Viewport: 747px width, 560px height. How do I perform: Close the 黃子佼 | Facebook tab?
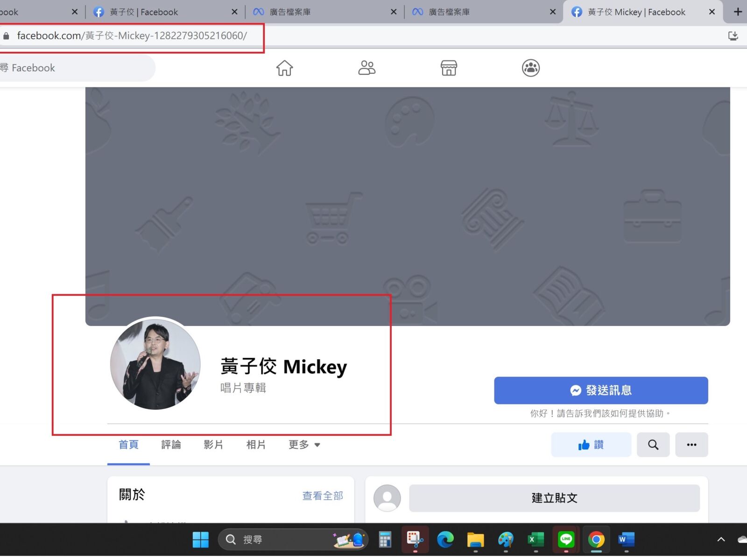[x=234, y=12]
